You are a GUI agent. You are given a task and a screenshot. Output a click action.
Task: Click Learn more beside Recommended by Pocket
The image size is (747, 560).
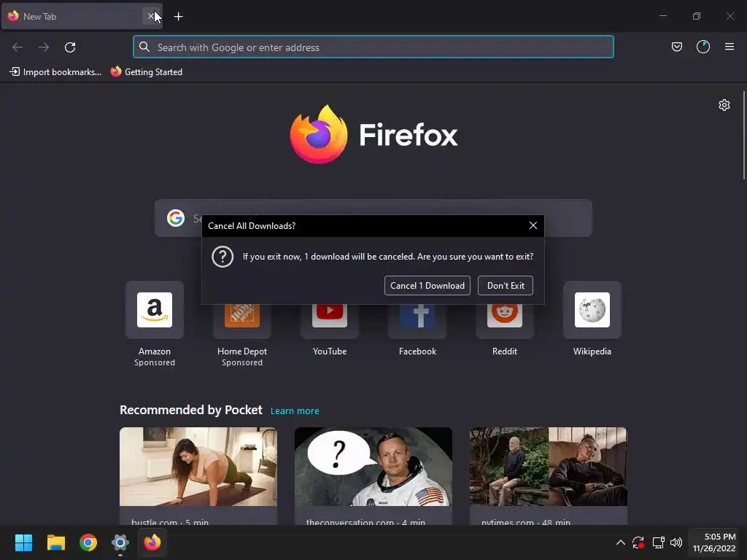pos(295,411)
